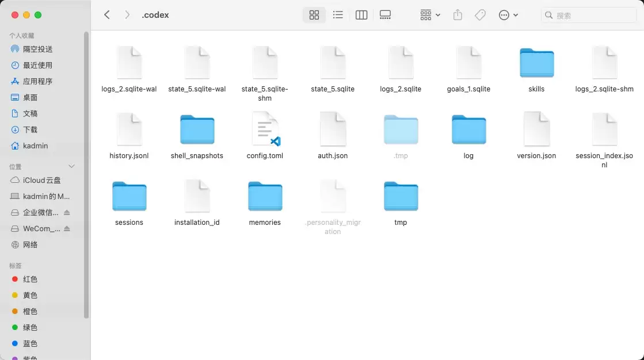
Task: Select the sessions folder
Action: [129, 202]
